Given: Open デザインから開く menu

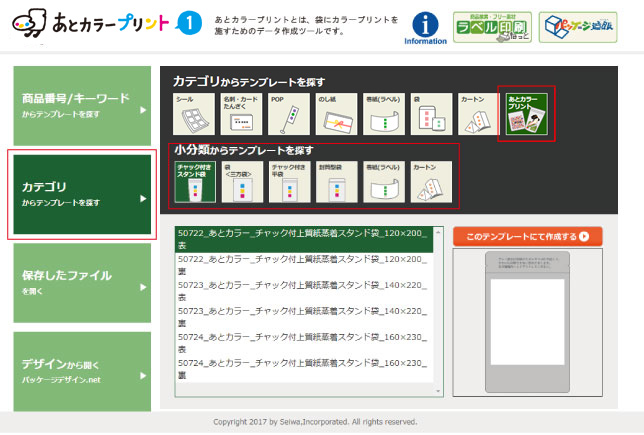Looking at the screenshot, I should 82,372.
